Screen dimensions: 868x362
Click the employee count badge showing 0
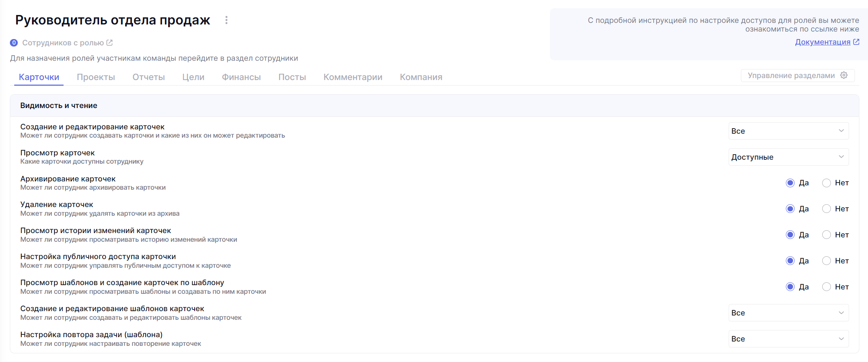[14, 43]
